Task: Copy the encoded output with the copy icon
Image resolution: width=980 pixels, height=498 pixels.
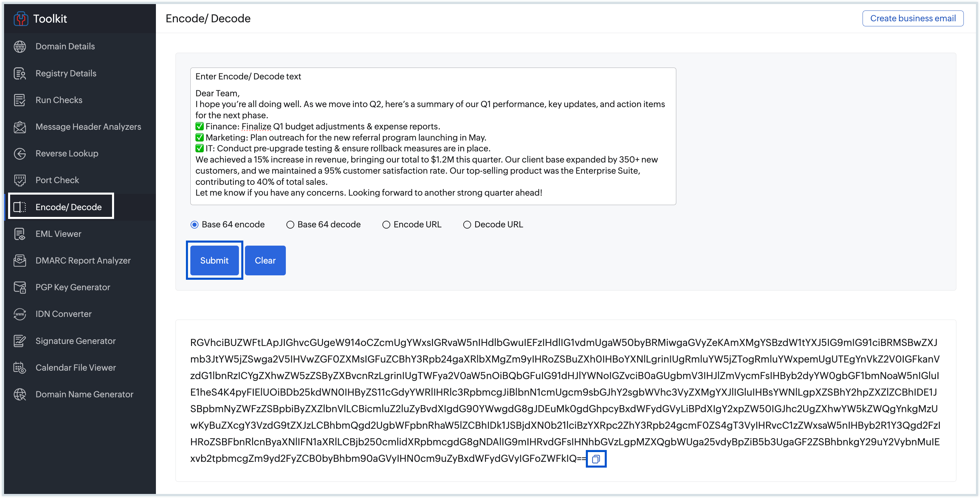Action: 596,459
